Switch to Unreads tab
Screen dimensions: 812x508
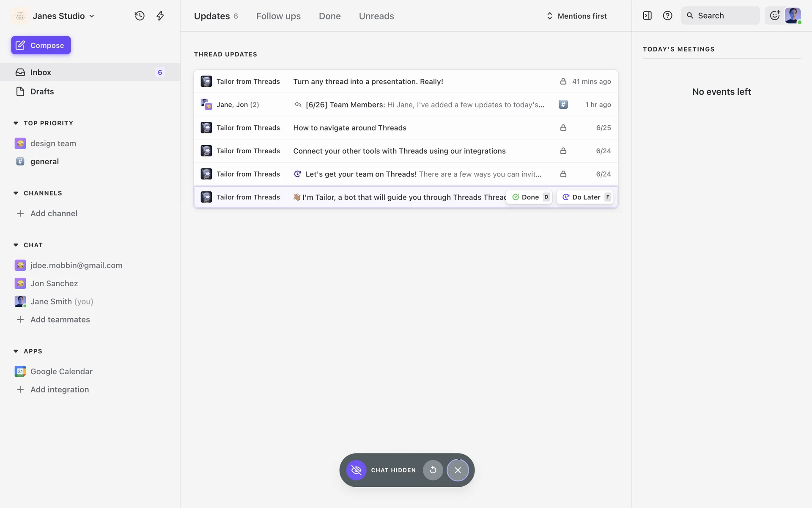point(376,16)
